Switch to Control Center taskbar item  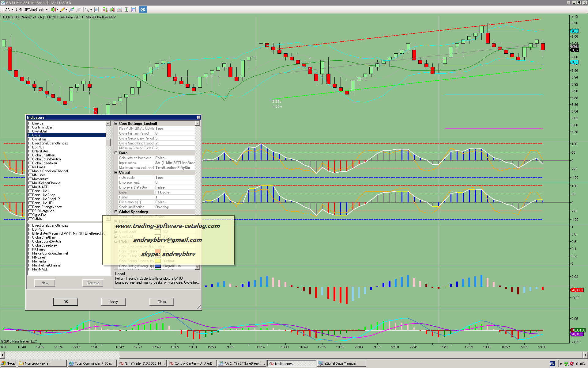point(192,363)
